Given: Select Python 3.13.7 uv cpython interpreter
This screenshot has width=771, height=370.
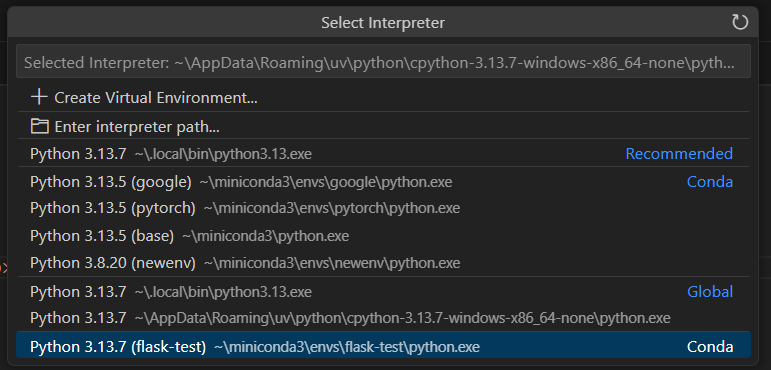Looking at the screenshot, I should pyautogui.click(x=383, y=318).
